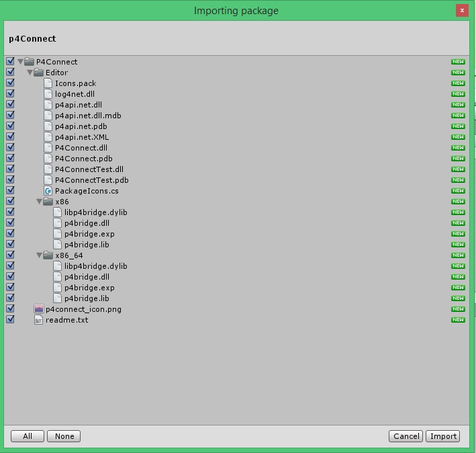Uncheck the P4Connect root folder checkbox
The image size is (476, 453).
point(10,61)
